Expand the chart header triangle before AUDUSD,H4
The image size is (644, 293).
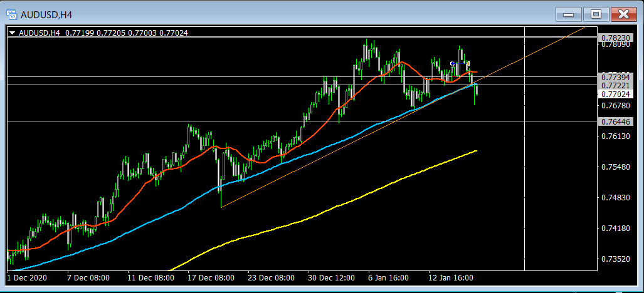(13, 33)
